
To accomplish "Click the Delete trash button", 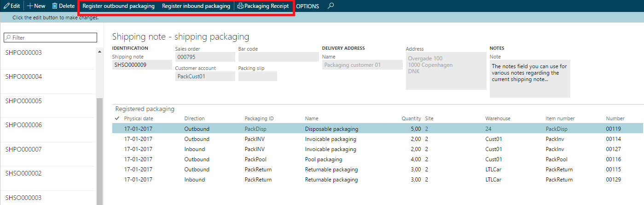I will pos(63,6).
